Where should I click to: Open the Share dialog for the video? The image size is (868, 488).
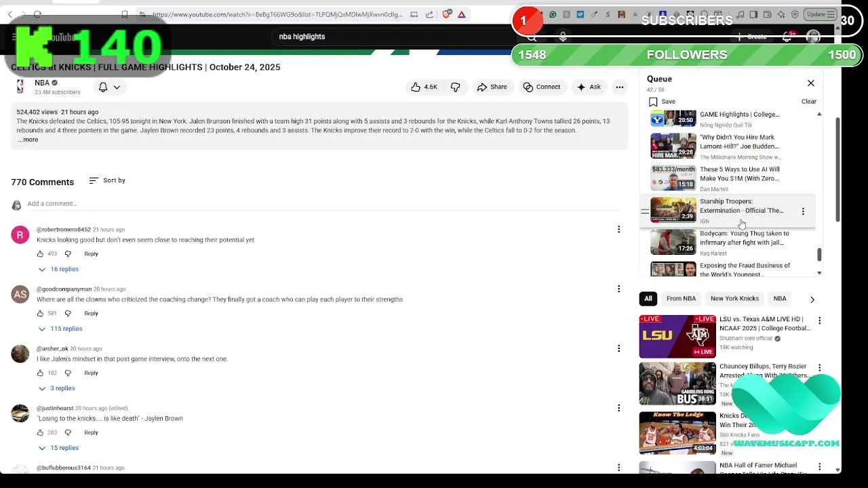point(492,87)
